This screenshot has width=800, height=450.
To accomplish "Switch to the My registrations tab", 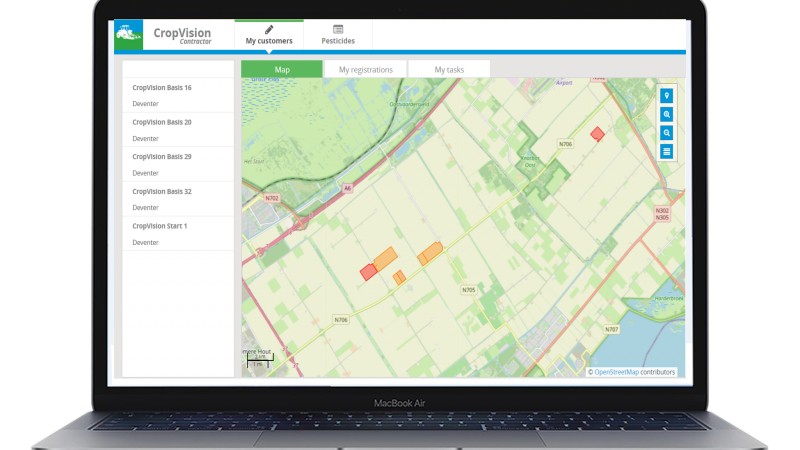I will (365, 69).
